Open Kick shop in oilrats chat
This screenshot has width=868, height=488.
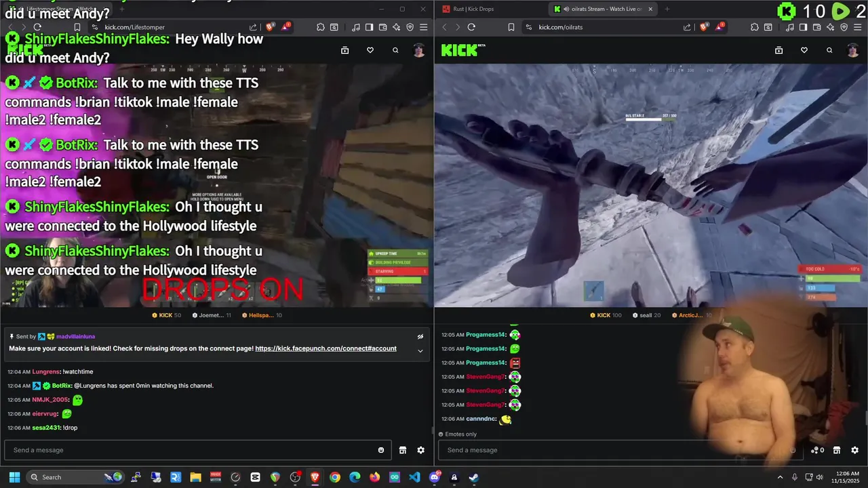[837, 450]
